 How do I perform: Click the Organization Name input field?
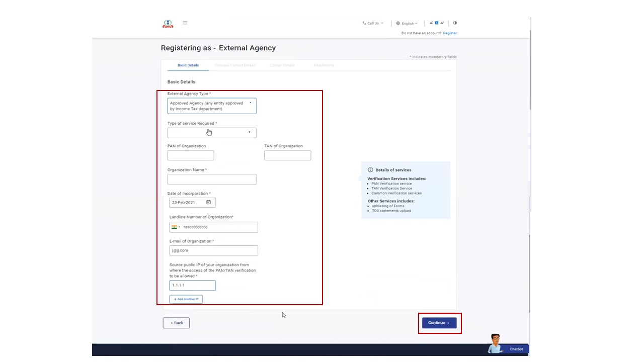pos(212,179)
